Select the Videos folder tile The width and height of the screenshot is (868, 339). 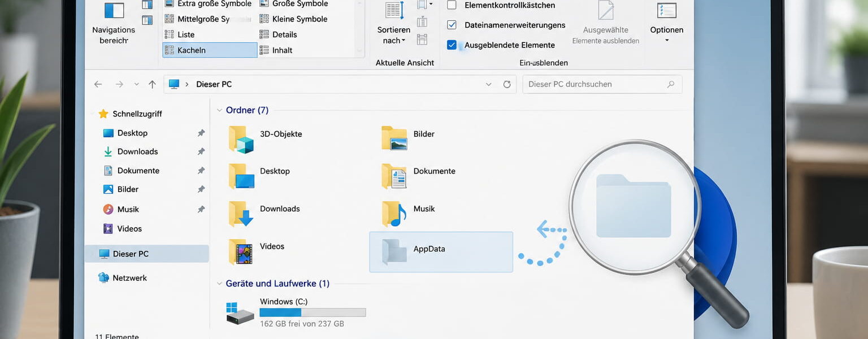coord(257,251)
